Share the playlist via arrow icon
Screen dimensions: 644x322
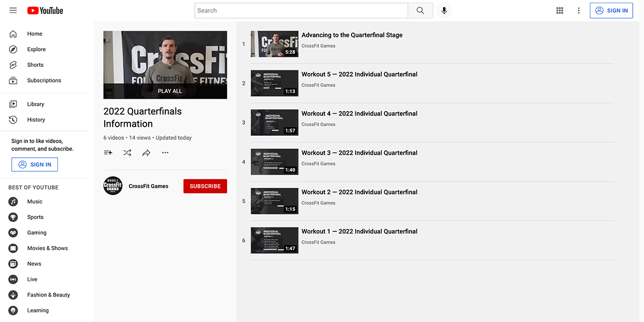pyautogui.click(x=146, y=152)
